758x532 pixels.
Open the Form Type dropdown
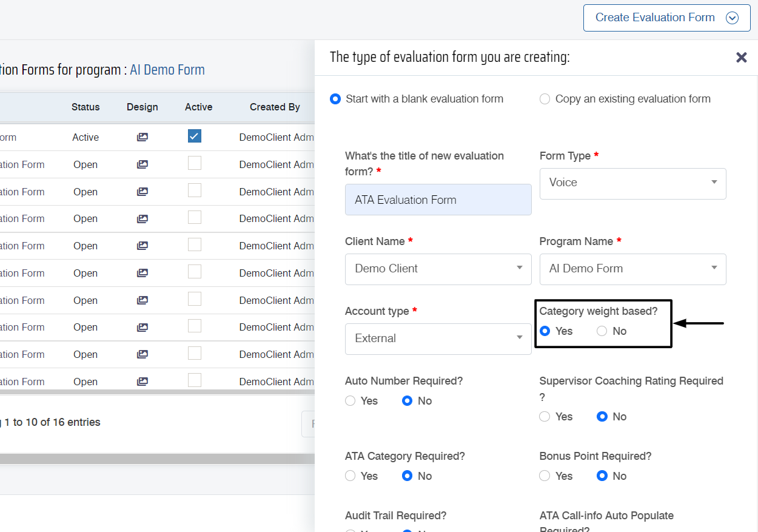[x=632, y=183]
